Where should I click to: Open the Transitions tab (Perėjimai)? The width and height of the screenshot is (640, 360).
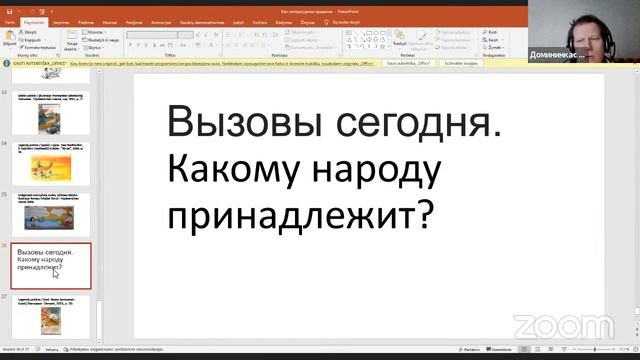(x=134, y=22)
